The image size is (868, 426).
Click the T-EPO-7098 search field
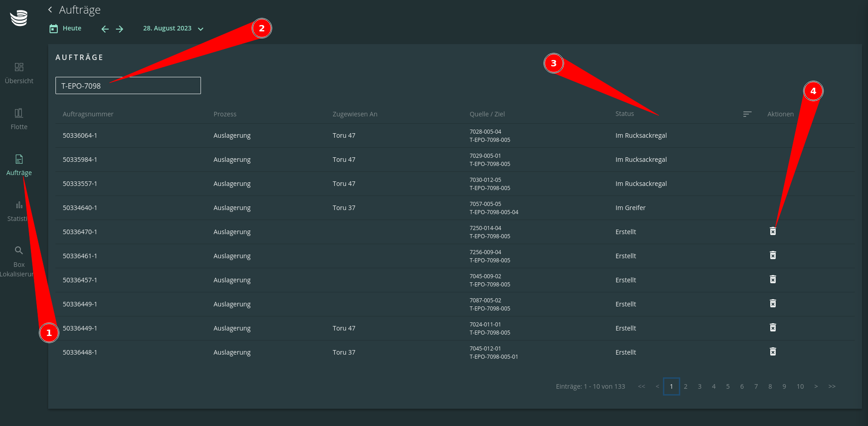(x=128, y=85)
